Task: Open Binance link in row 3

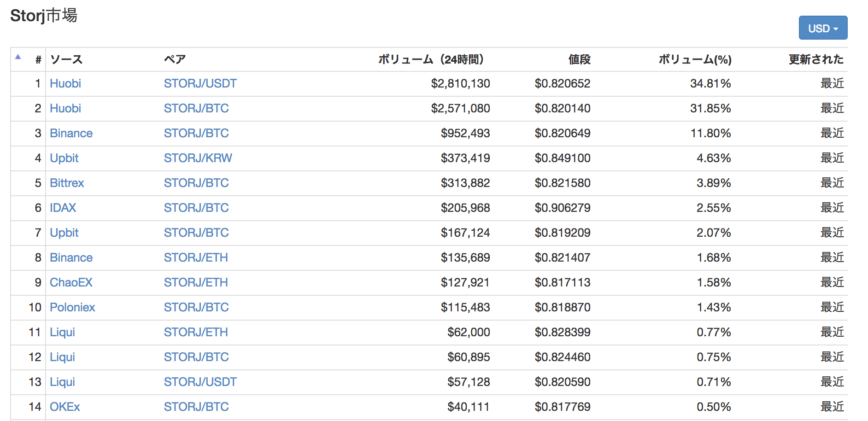Action: 71,133
